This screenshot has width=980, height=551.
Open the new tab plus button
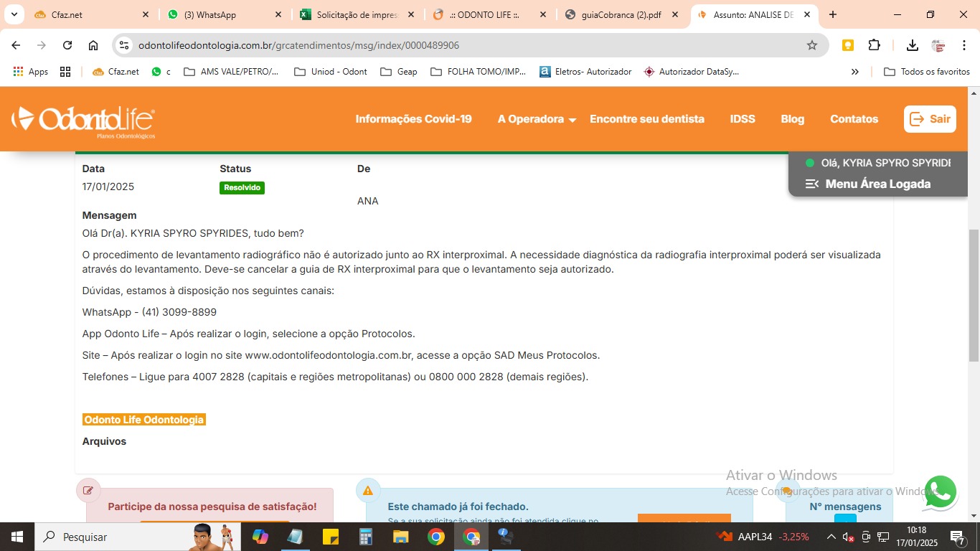tap(833, 14)
